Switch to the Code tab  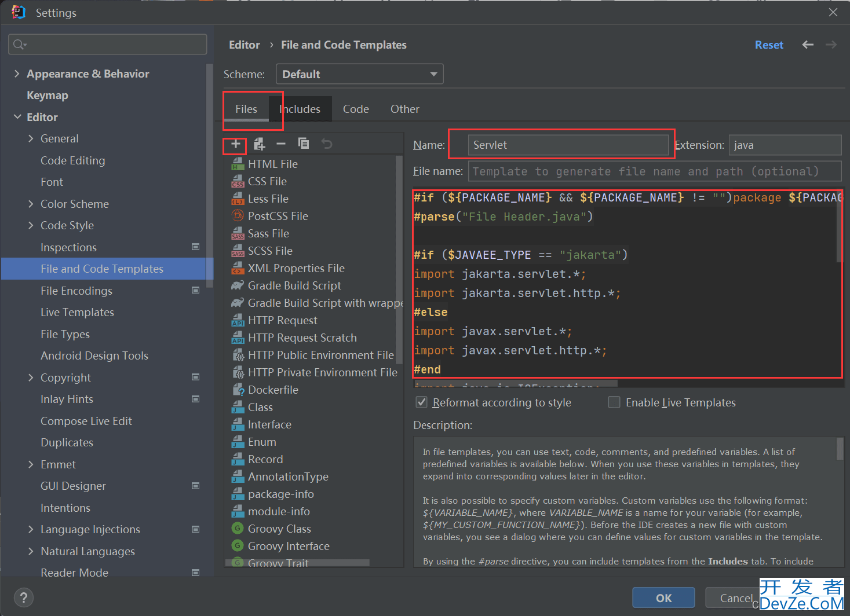coord(356,109)
